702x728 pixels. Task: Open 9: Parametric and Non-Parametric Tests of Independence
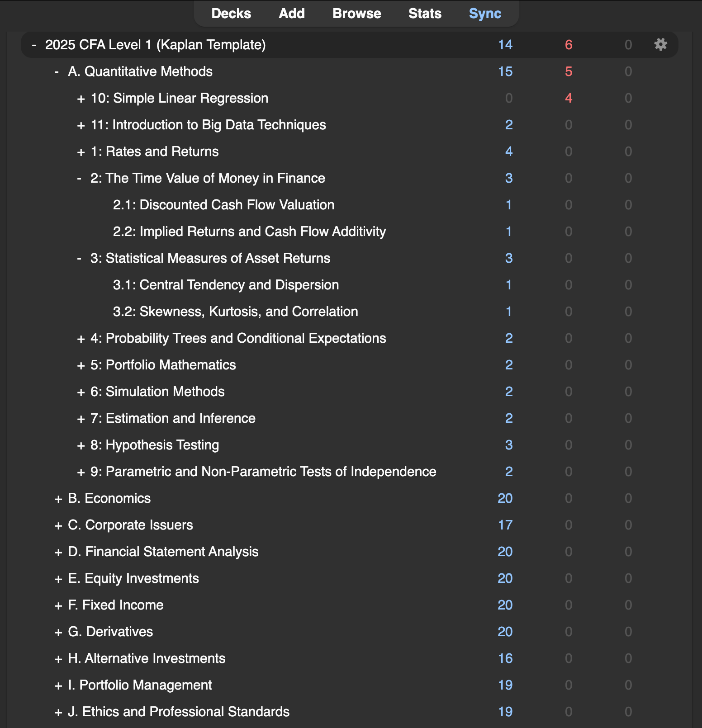click(263, 472)
